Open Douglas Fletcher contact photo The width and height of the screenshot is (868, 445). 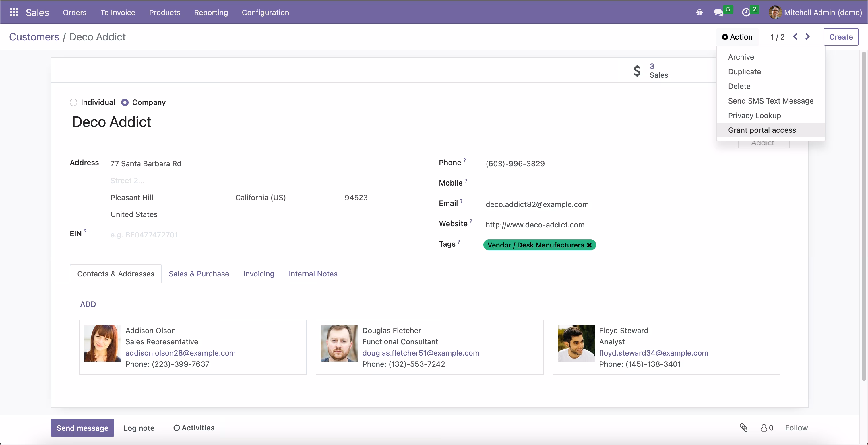(339, 343)
